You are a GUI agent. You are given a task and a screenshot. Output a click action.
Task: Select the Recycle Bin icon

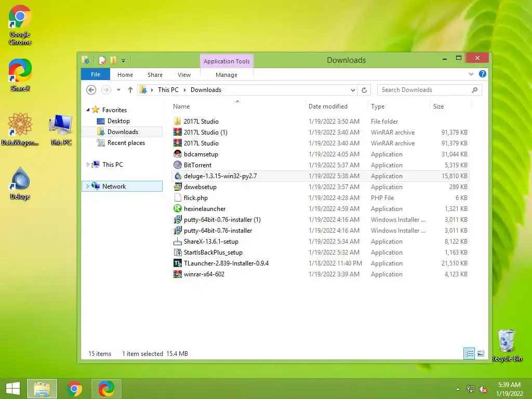coord(507,345)
